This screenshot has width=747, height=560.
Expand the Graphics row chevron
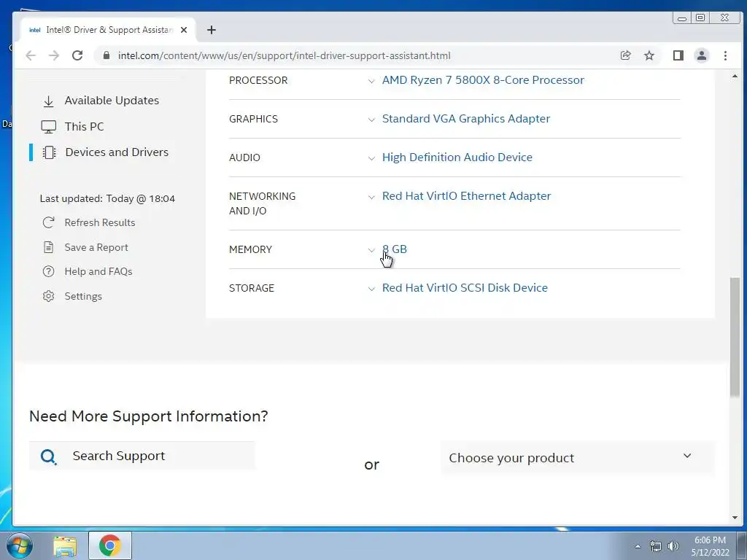(x=371, y=120)
